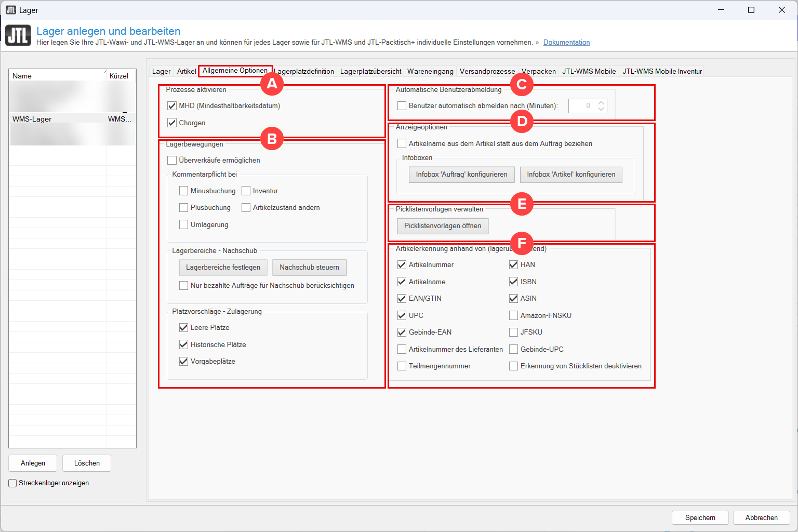Check the JFSKU checkbox
The width and height of the screenshot is (798, 532).
pyautogui.click(x=513, y=332)
